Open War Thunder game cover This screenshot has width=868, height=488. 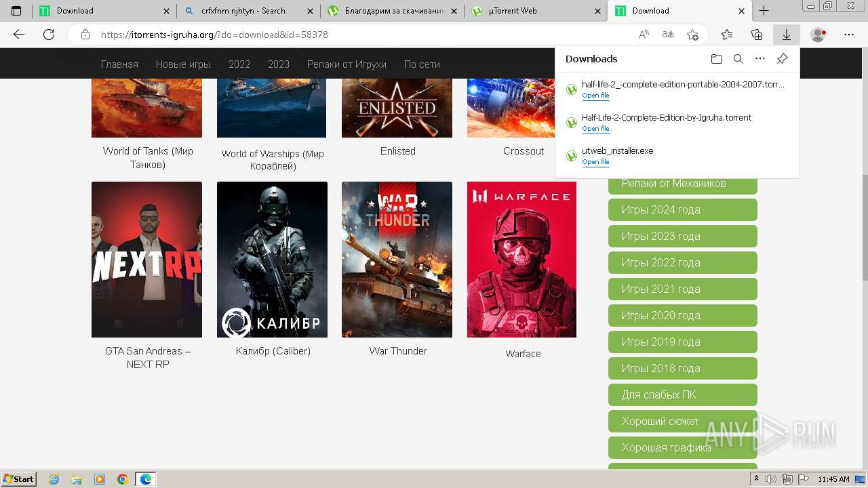point(397,260)
